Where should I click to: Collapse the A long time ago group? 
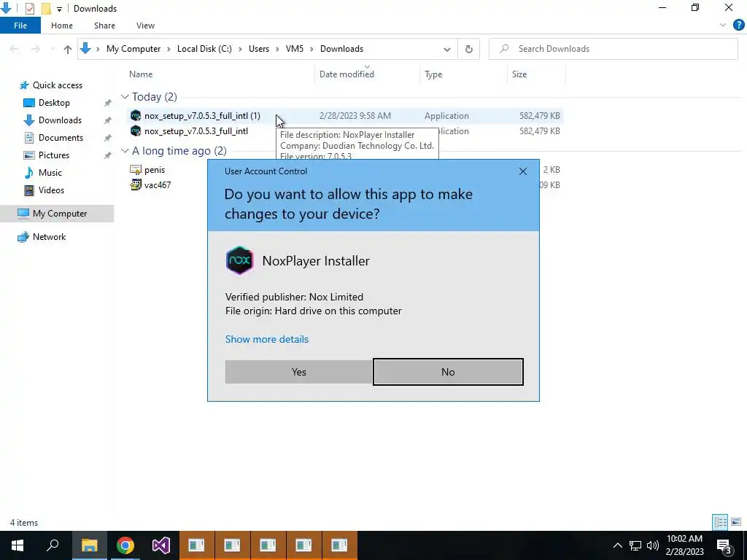tap(125, 151)
